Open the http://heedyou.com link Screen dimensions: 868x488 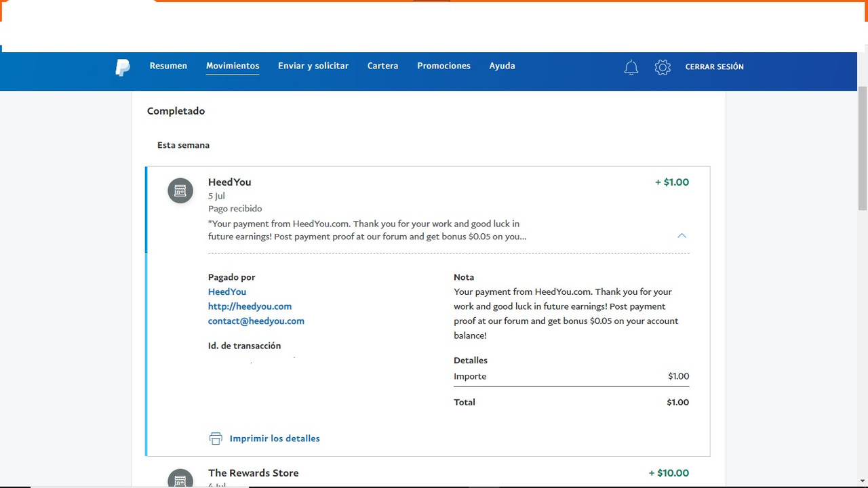click(250, 306)
